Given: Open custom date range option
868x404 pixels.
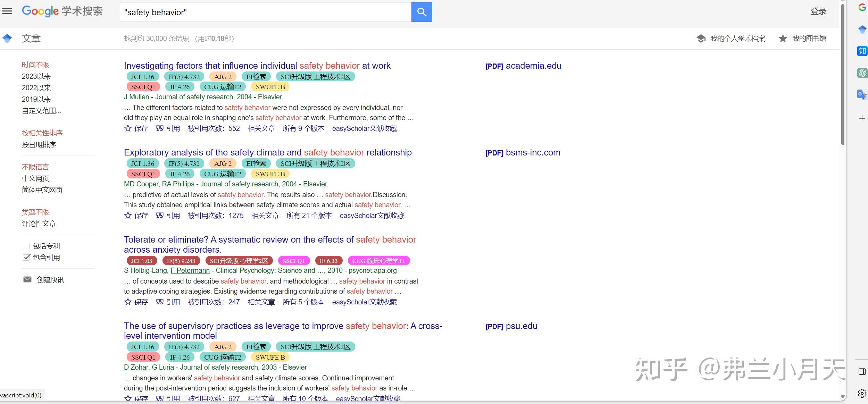Looking at the screenshot, I should (41, 111).
